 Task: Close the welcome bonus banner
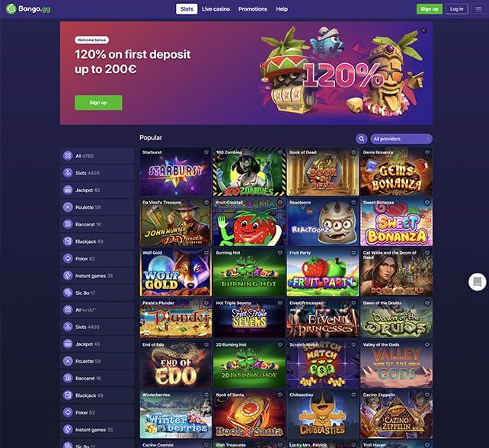pyautogui.click(x=423, y=30)
